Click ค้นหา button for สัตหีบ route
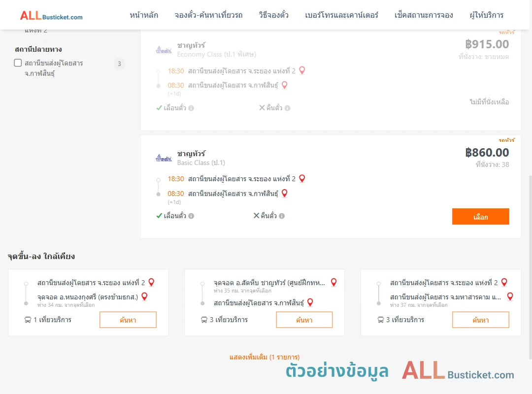 click(x=304, y=320)
